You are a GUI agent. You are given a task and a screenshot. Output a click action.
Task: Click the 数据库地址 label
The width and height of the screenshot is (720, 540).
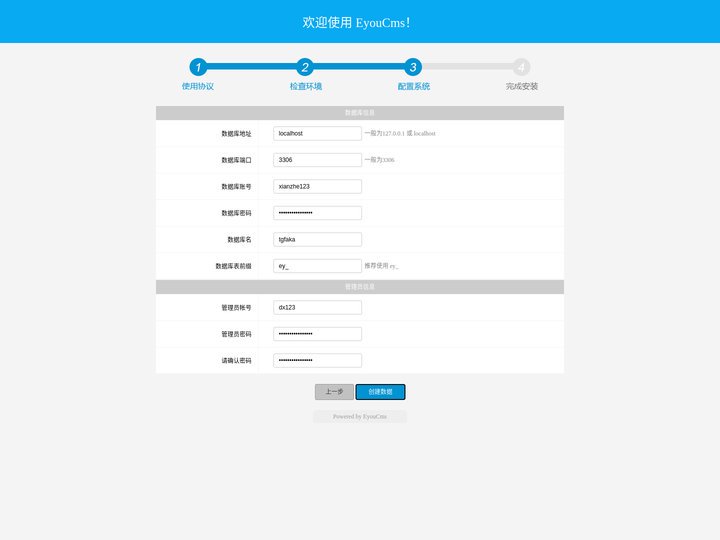tap(236, 134)
